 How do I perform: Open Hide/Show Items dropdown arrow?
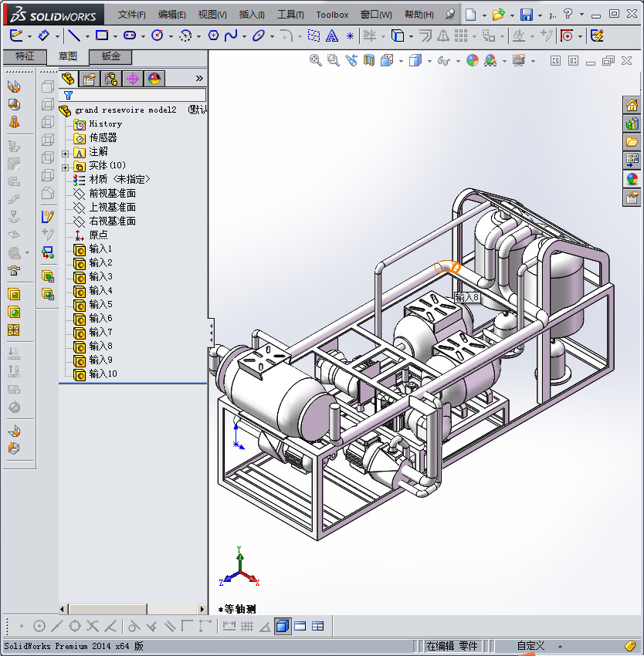458,62
